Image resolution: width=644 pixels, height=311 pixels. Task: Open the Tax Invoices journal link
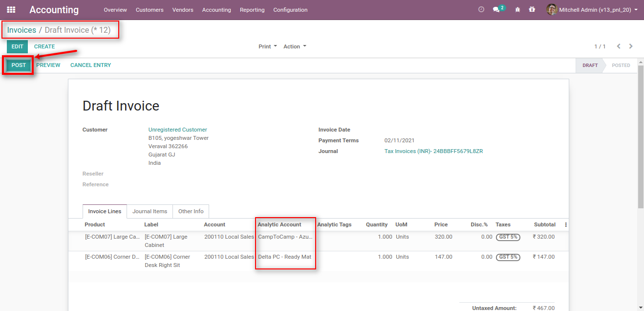click(x=433, y=151)
